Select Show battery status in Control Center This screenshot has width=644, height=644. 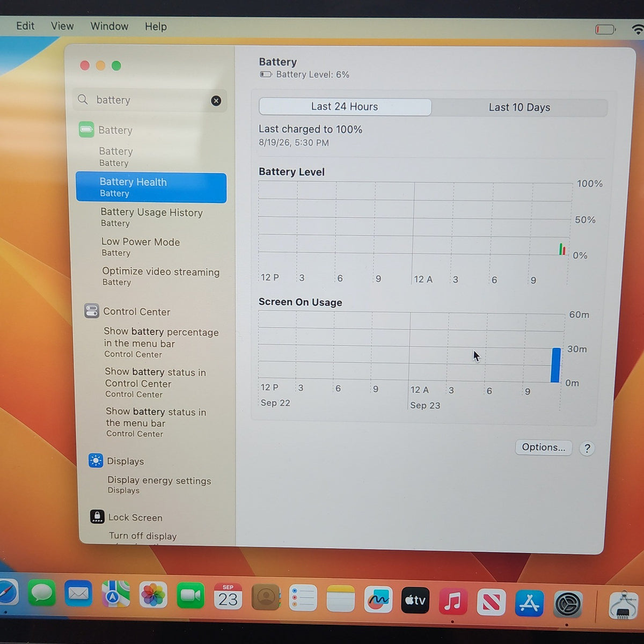click(x=156, y=383)
